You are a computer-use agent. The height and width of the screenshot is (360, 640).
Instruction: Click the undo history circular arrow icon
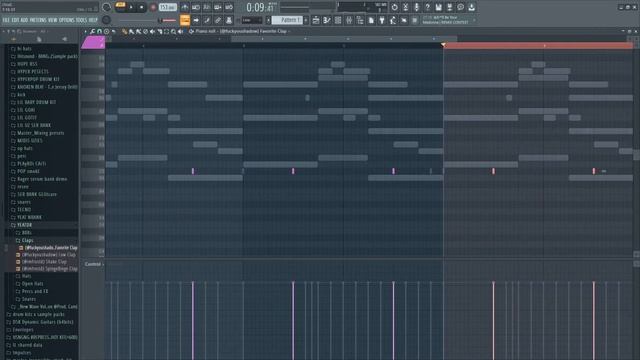tap(394, 7)
